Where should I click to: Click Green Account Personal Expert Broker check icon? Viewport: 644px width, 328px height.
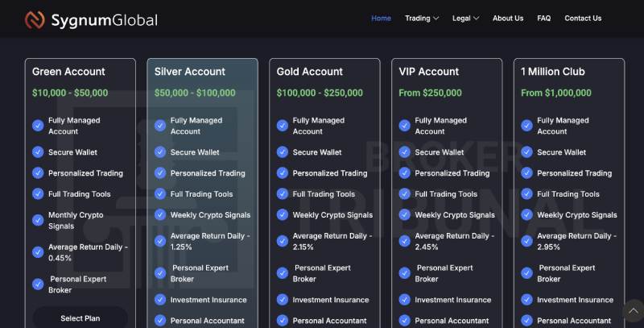click(38, 284)
